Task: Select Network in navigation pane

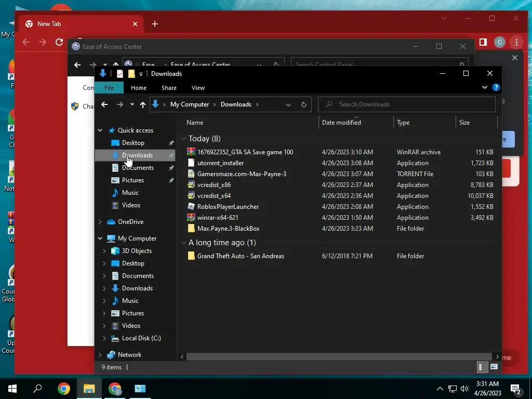Action: pos(129,355)
